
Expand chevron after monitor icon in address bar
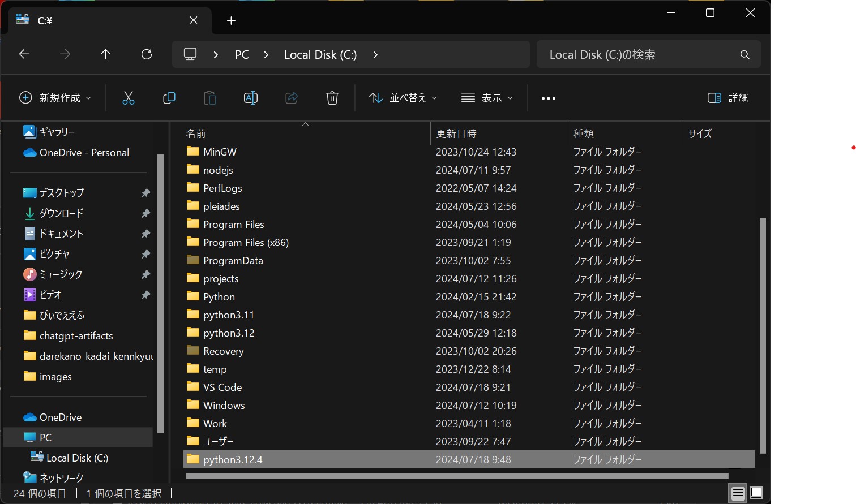click(216, 55)
